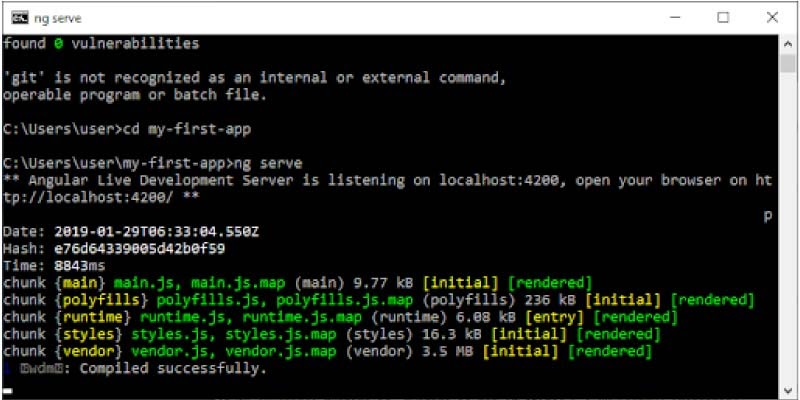Screen dimensions: 800x400
Task: Click the 'my-first-app>ng serve' command line
Action: pos(153,164)
